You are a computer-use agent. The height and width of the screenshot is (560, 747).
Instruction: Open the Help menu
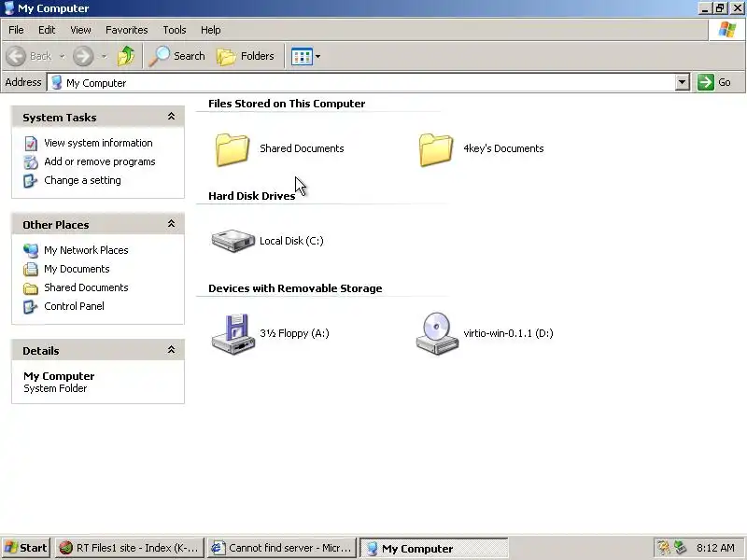coord(211,30)
